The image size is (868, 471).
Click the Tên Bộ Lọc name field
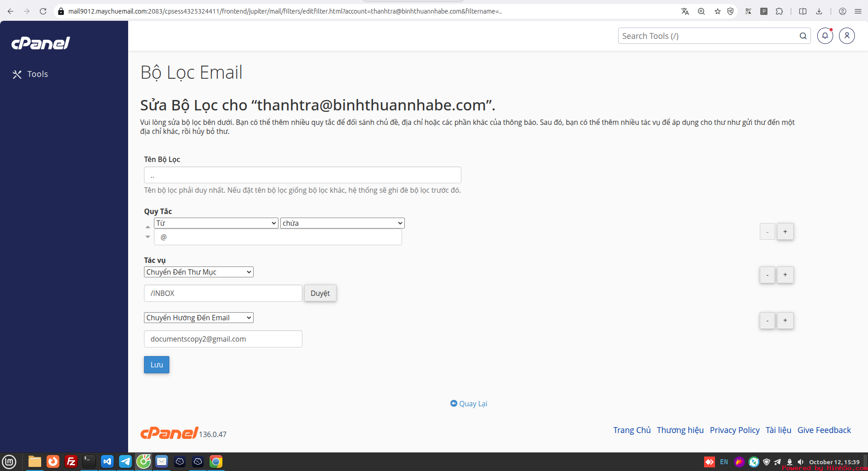[302, 175]
